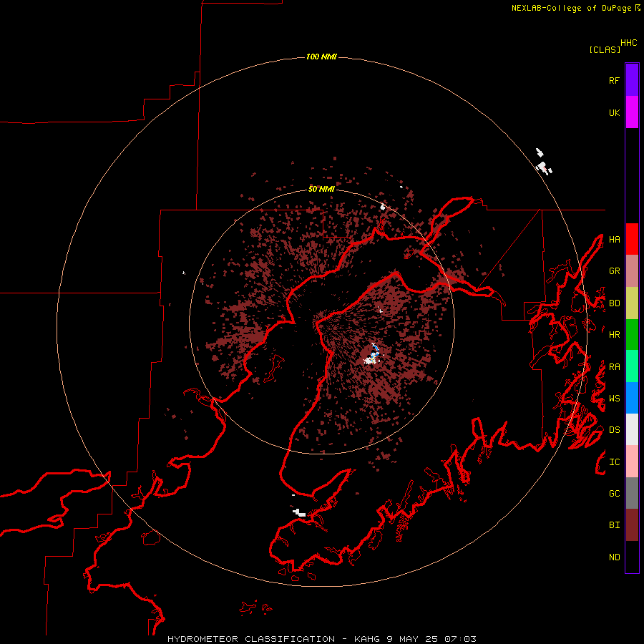Click the 50 NMI range ring label
This screenshot has width=644, height=644.
pyautogui.click(x=321, y=189)
